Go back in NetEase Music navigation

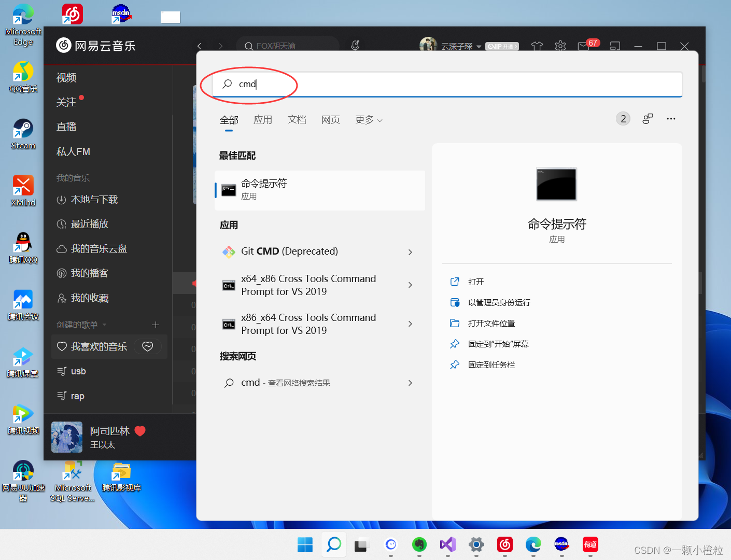199,46
